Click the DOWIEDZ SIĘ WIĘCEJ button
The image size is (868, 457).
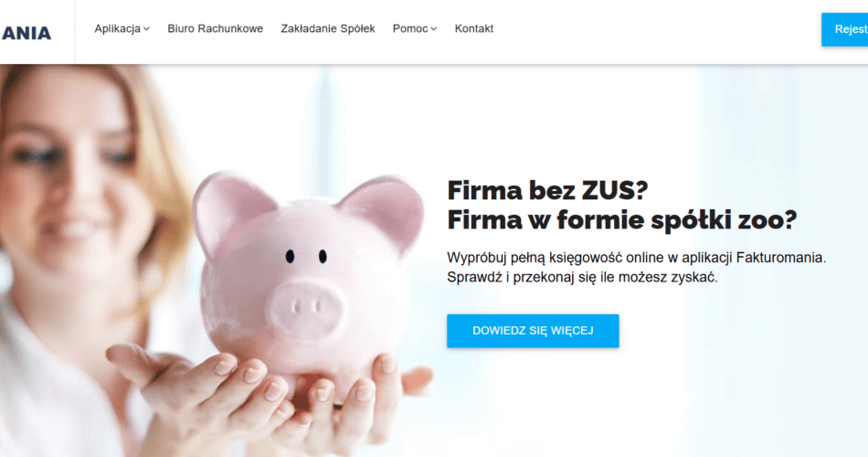point(533,331)
